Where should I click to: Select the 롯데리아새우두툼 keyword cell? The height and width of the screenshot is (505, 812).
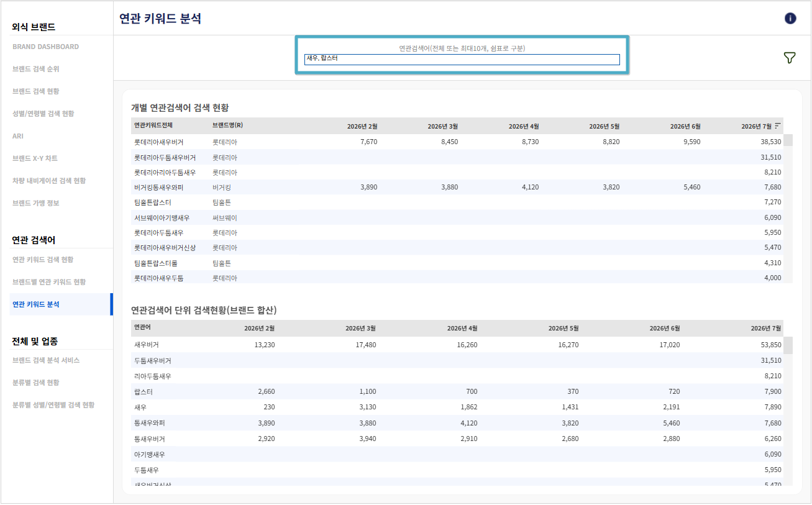point(158,278)
